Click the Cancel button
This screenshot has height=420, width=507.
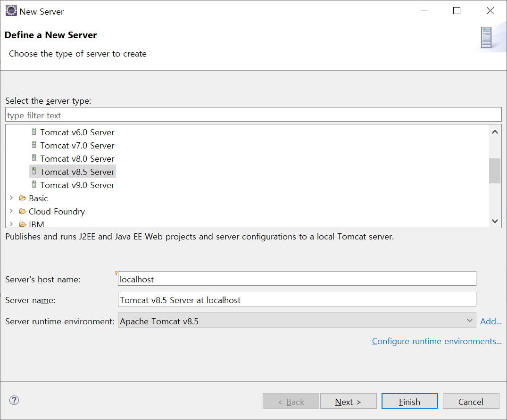tap(471, 401)
